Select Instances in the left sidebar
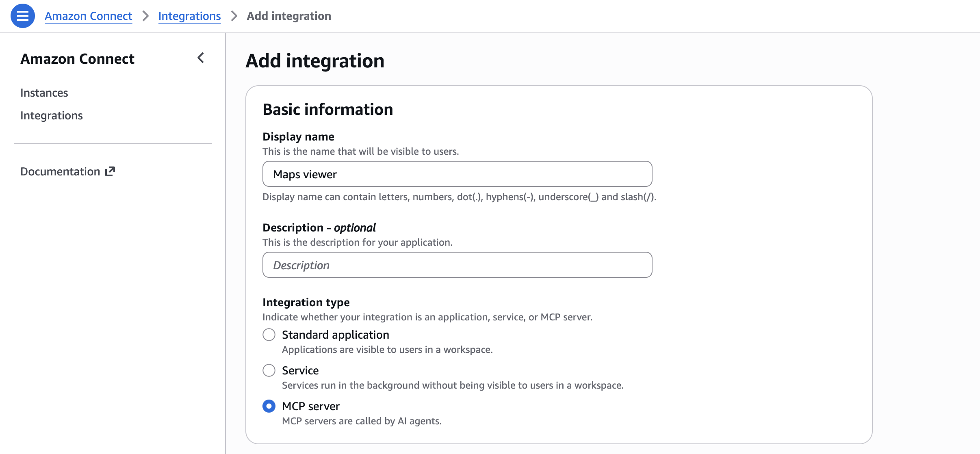The image size is (980, 454). coord(44,92)
